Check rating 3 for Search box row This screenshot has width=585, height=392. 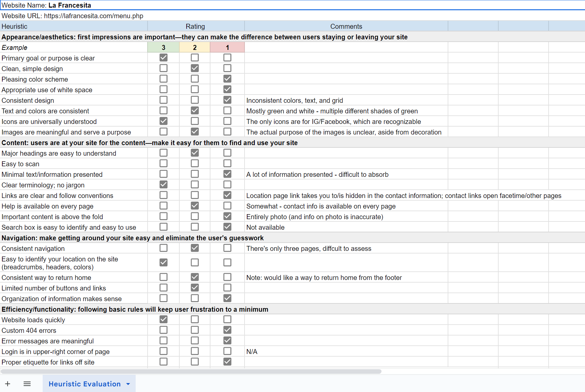tap(163, 227)
